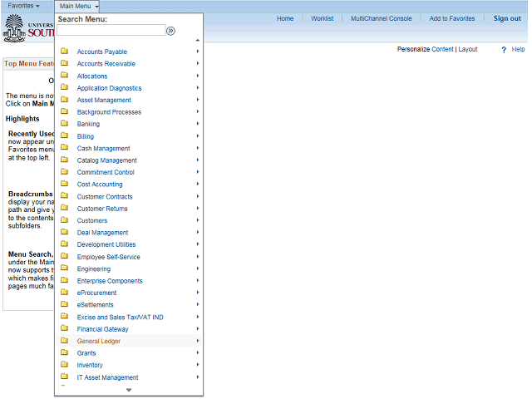Click the Search Menu text field
This screenshot has height=399, width=532.
[111, 30]
